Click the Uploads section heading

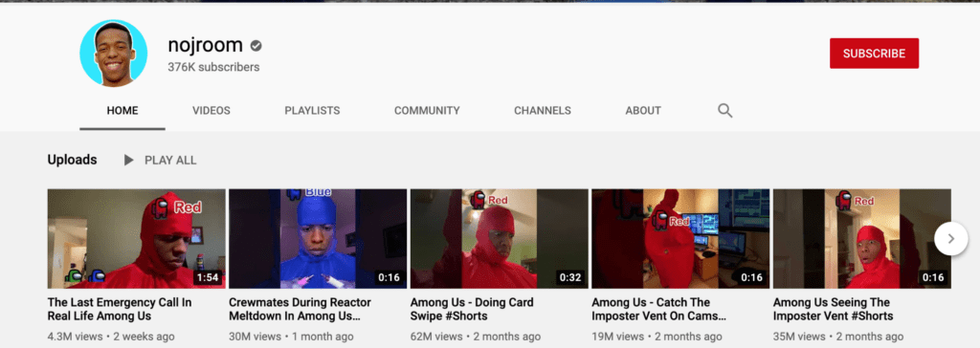click(72, 160)
